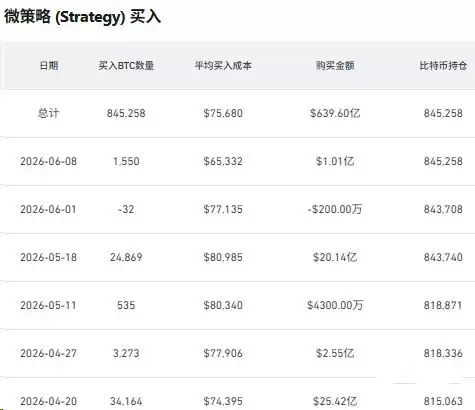Click the 818,336 holdings cell
The height and width of the screenshot is (410, 475).
[443, 353]
